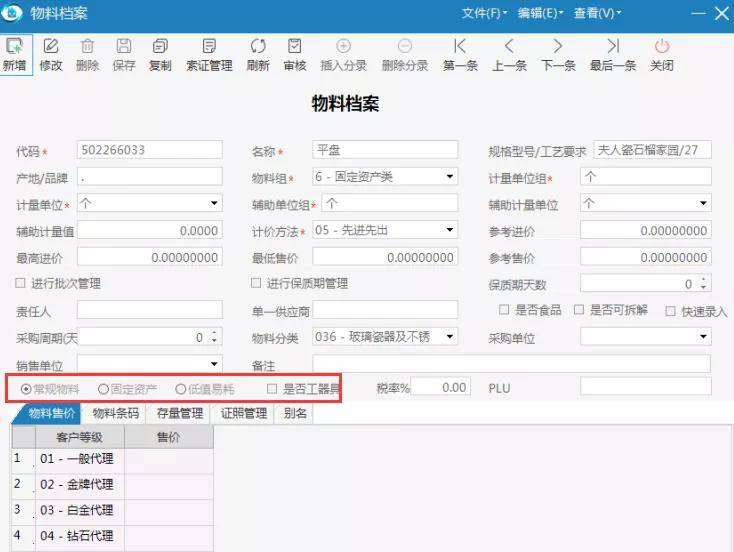Image resolution: width=734 pixels, height=552 pixels.
Task: Open 索证管理 from the toolbar
Action: 209,47
